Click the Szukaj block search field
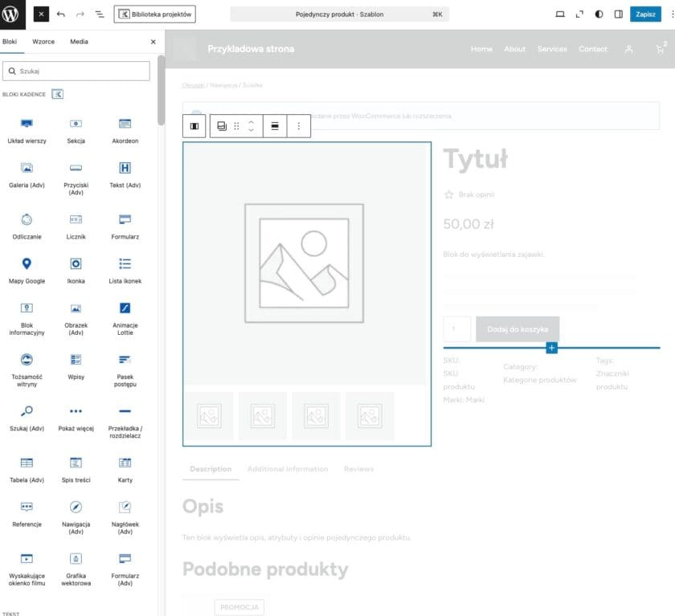 76,71
